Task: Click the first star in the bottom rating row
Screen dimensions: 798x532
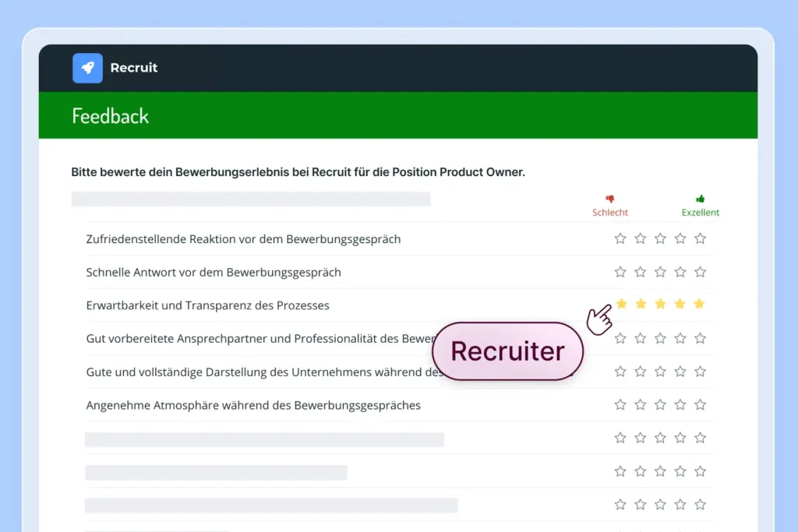Action: 620,504
